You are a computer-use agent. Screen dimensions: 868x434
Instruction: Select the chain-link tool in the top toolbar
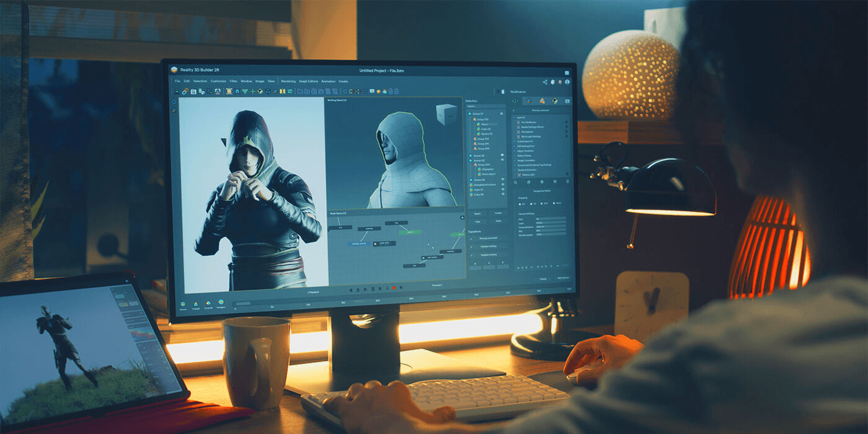185,92
